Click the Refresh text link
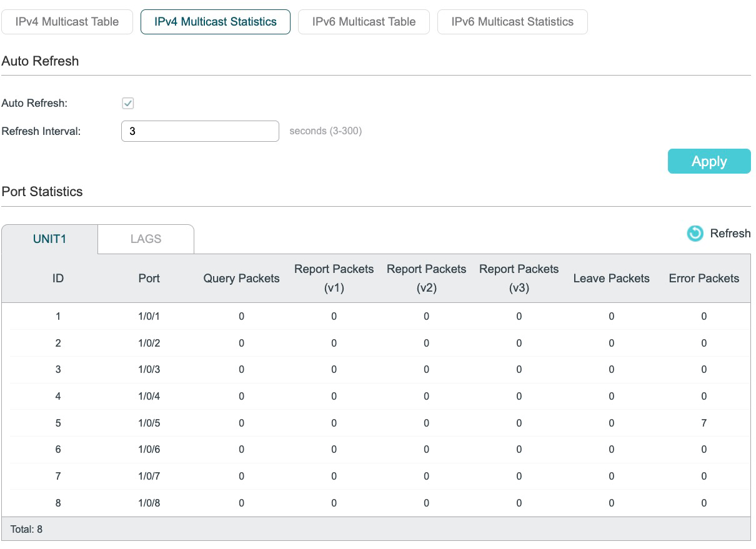Screen dimensions: 756x549 (730, 234)
